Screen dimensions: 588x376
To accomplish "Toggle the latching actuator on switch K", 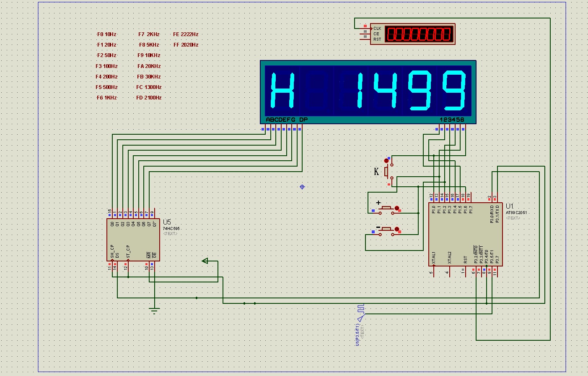I will (386, 161).
